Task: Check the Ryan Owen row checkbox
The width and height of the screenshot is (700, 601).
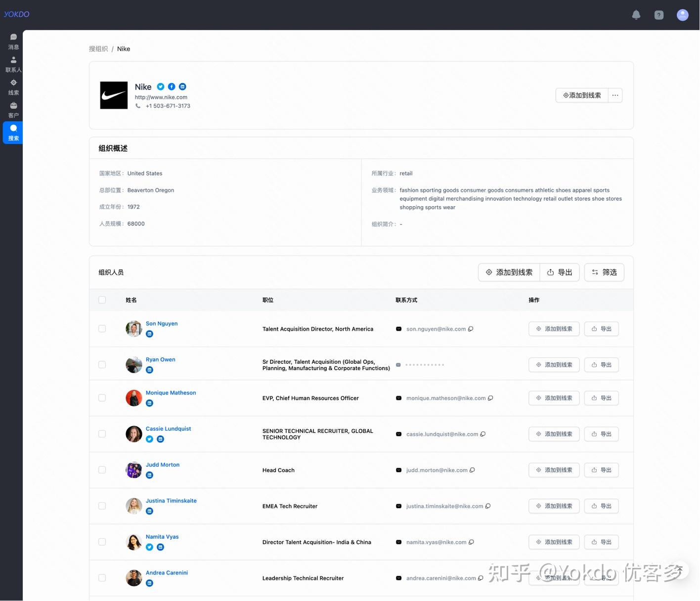Action: [102, 365]
